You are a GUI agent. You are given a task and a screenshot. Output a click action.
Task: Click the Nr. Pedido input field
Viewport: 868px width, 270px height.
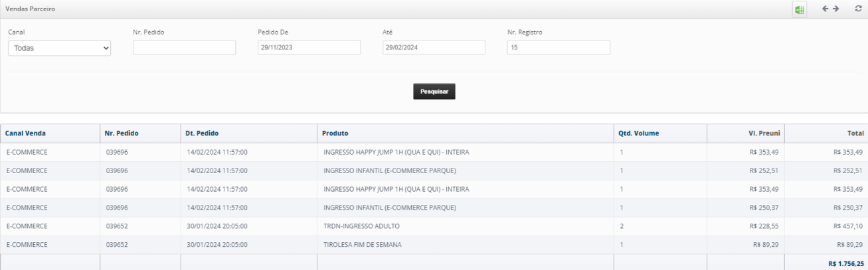tap(185, 48)
